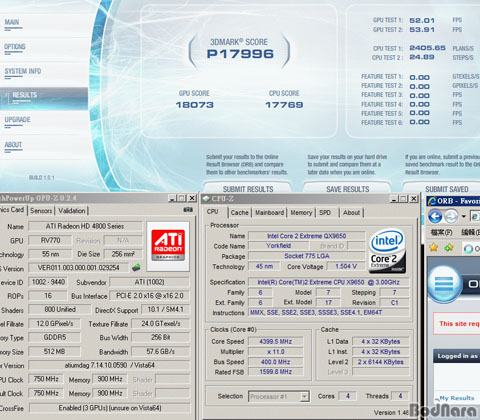Screen dimensions: 480x420
Task: Click the RV770 GPU field
Action: coord(50,240)
